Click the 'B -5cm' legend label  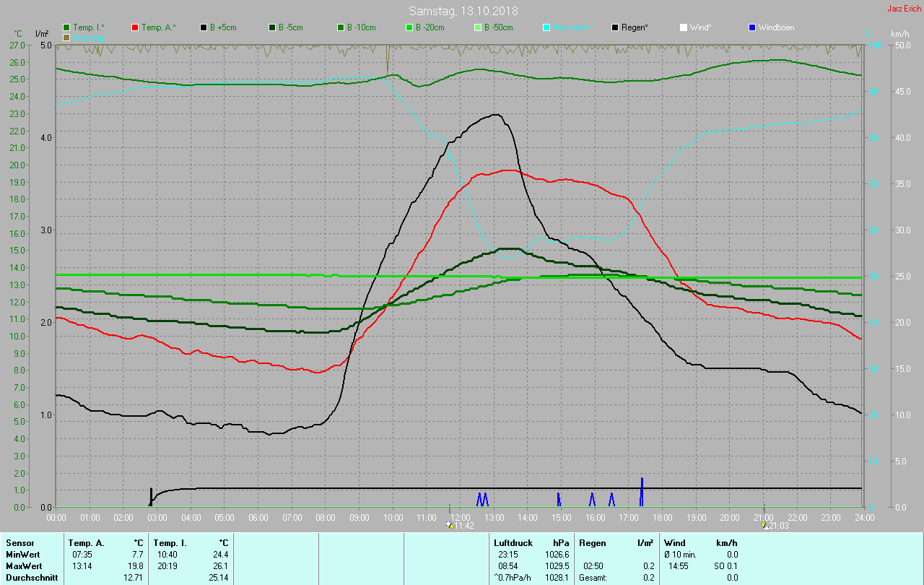pyautogui.click(x=291, y=27)
